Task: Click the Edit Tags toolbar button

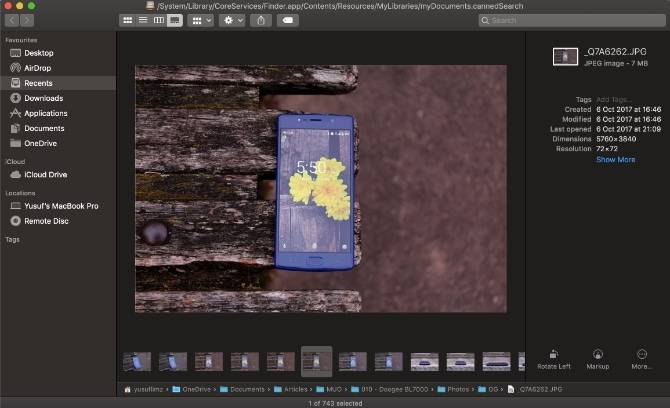Action: coord(288,20)
